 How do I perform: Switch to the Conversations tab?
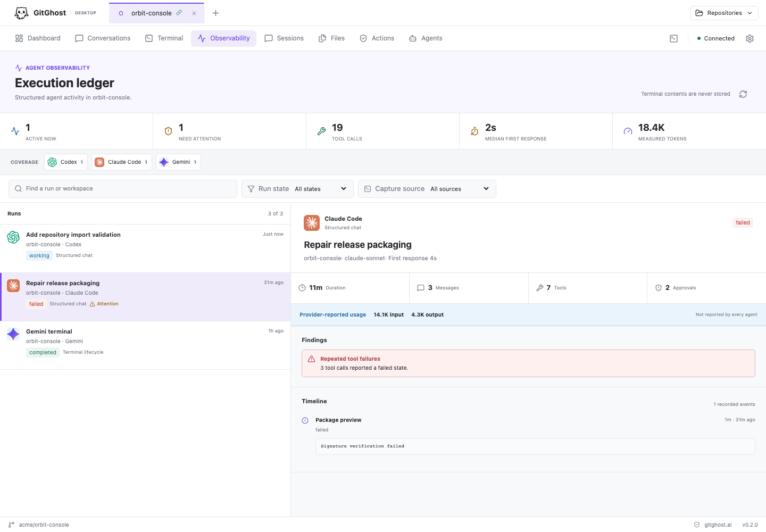(x=103, y=38)
